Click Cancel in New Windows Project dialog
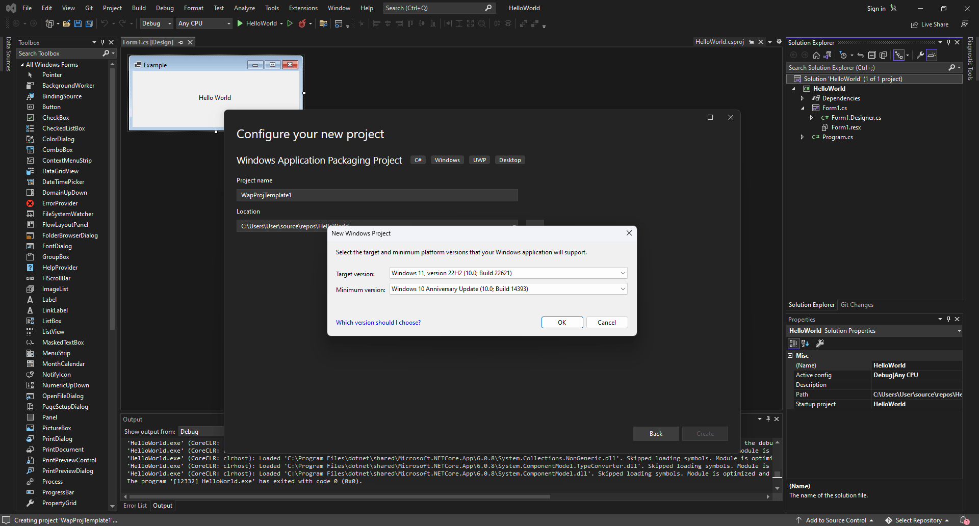Screen dimensions: 980x526 tap(607, 323)
